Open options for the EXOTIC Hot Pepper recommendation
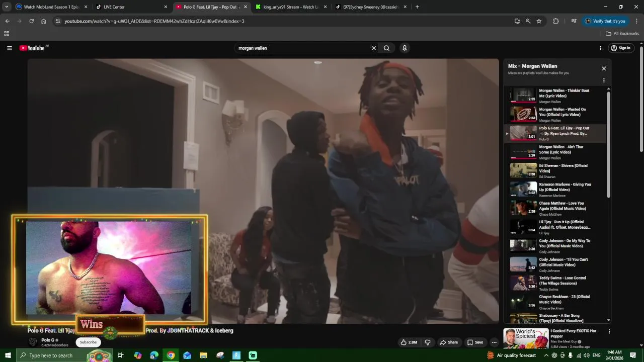 coord(609,331)
